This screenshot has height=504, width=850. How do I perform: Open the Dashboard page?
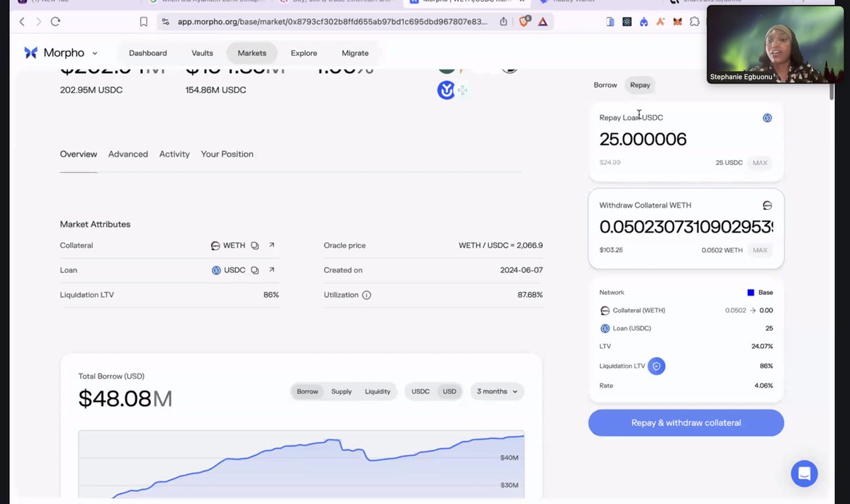point(148,53)
